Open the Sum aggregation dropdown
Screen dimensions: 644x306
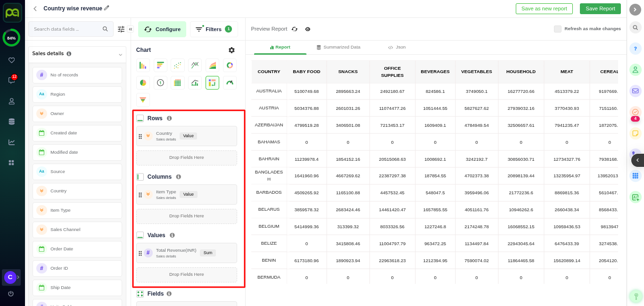pos(207,253)
